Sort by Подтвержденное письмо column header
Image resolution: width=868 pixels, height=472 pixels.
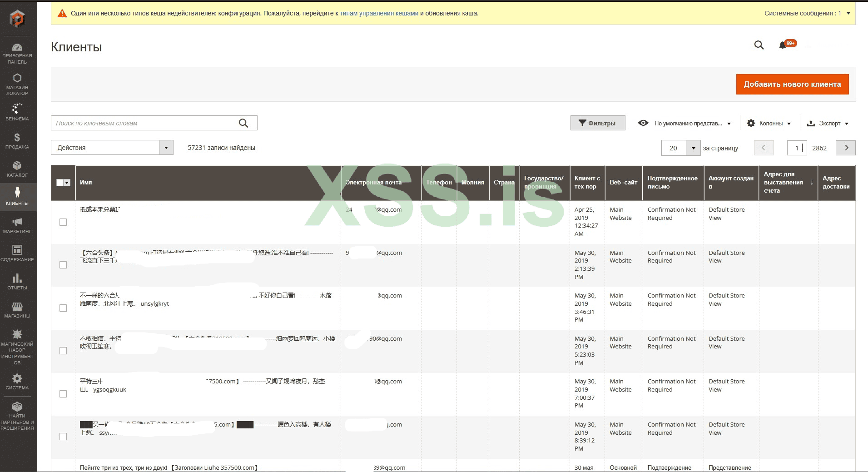[673, 183]
